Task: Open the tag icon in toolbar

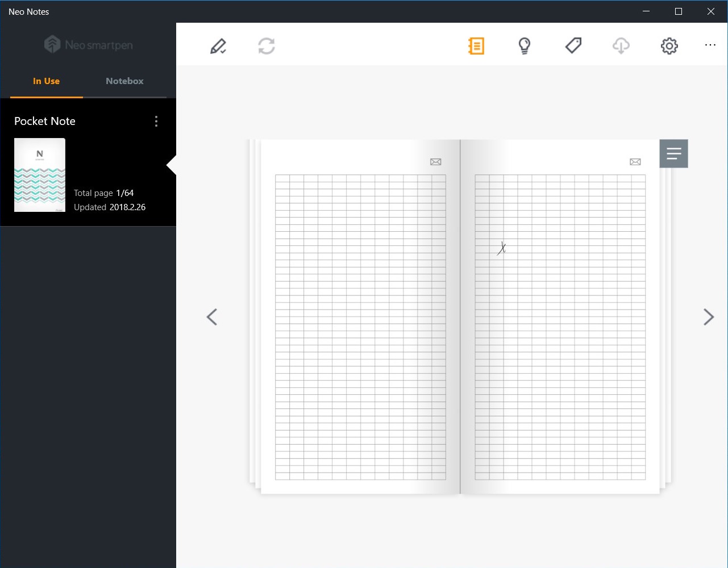Action: [x=573, y=45]
